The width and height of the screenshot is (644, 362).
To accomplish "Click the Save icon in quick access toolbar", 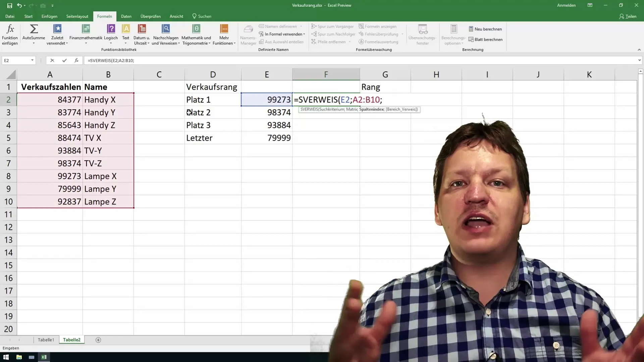I will [x=9, y=5].
